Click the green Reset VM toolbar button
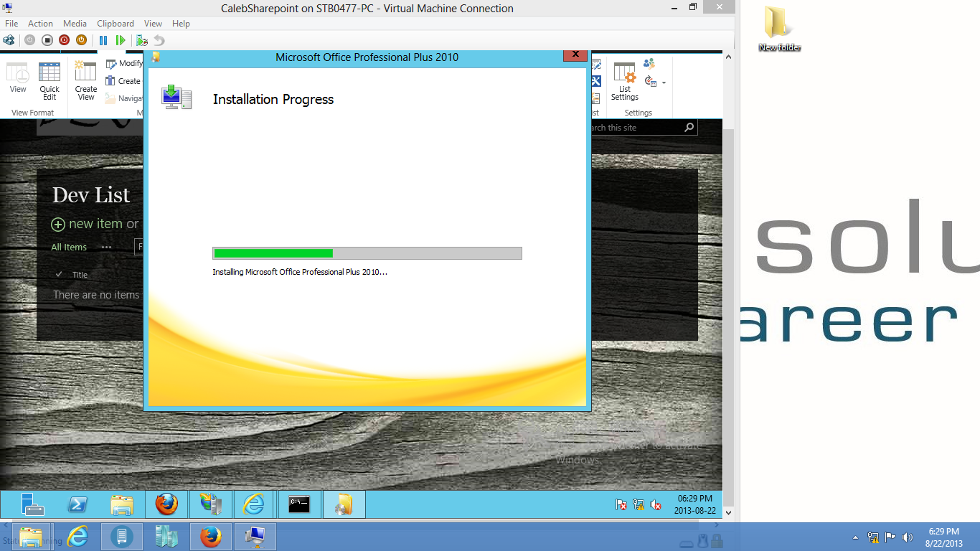The width and height of the screenshot is (980, 551). coord(121,40)
